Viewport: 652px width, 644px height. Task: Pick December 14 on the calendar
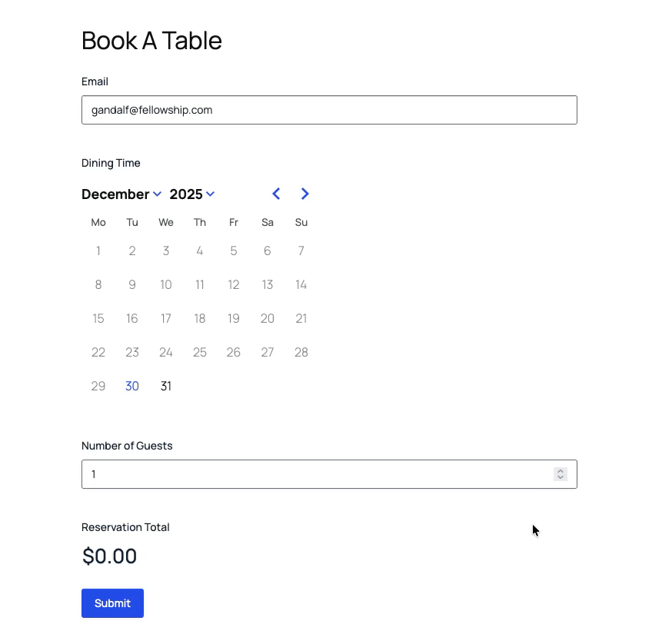(301, 284)
